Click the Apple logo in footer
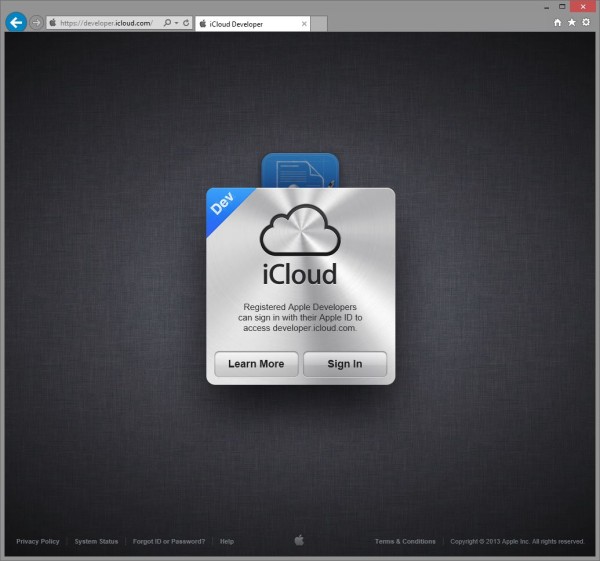 [300, 540]
